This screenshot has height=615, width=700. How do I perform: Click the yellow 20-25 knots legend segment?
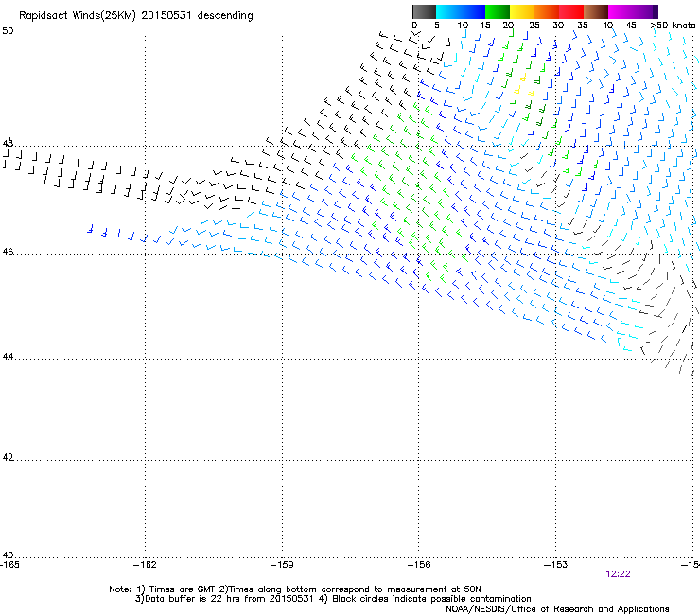tap(522, 11)
